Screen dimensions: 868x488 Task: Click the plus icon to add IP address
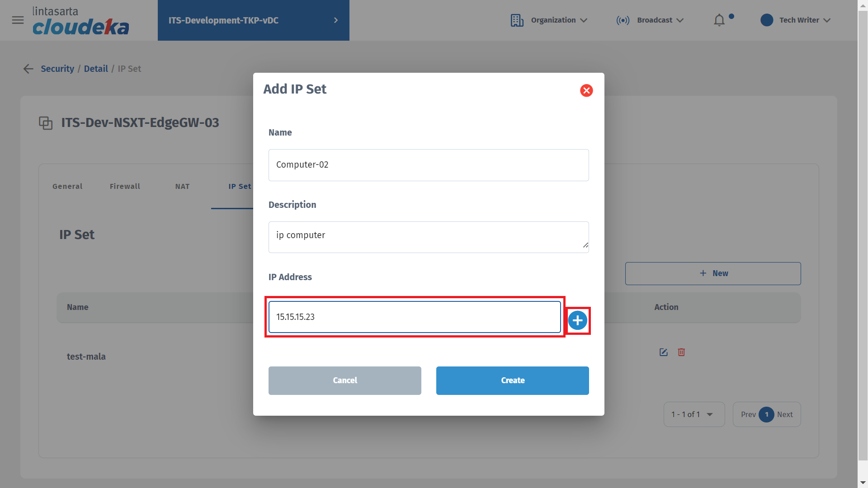tap(578, 321)
